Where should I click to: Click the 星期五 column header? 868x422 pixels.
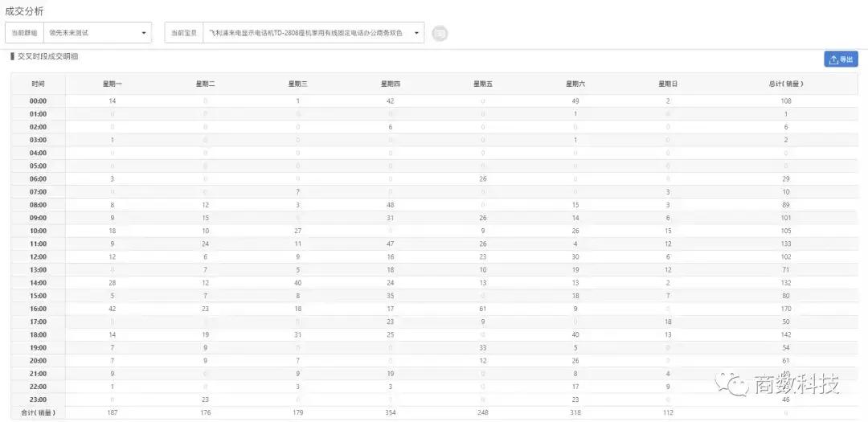click(483, 84)
